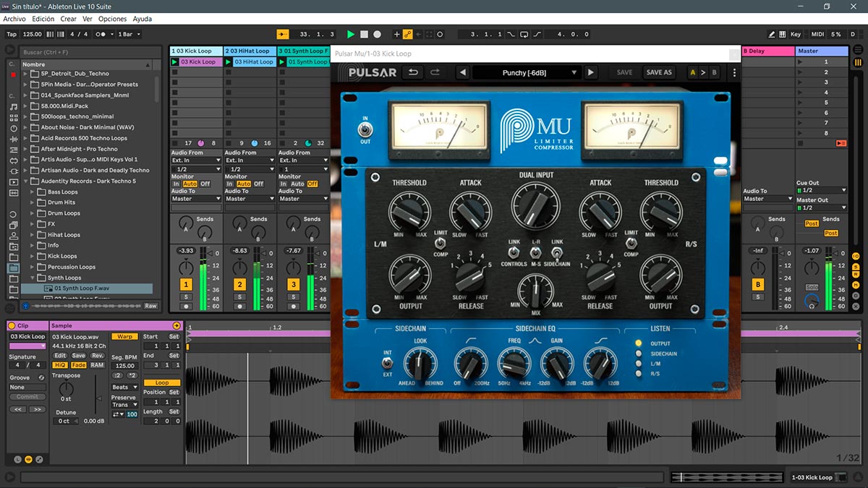Toggle the Warp button in Sample box

point(124,336)
